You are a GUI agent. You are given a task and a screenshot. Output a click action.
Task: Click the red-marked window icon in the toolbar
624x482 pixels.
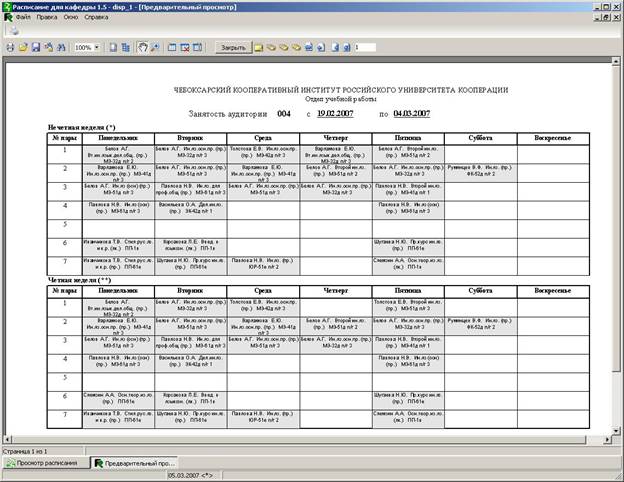(185, 47)
